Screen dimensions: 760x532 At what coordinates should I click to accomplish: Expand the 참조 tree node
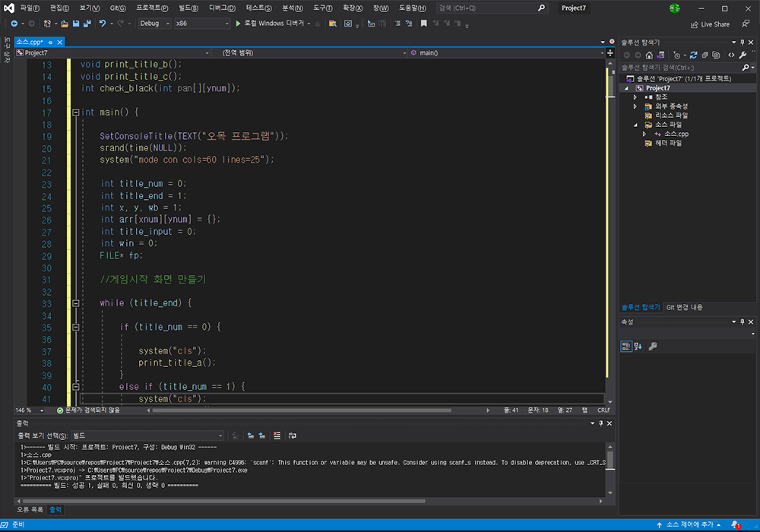[635, 97]
